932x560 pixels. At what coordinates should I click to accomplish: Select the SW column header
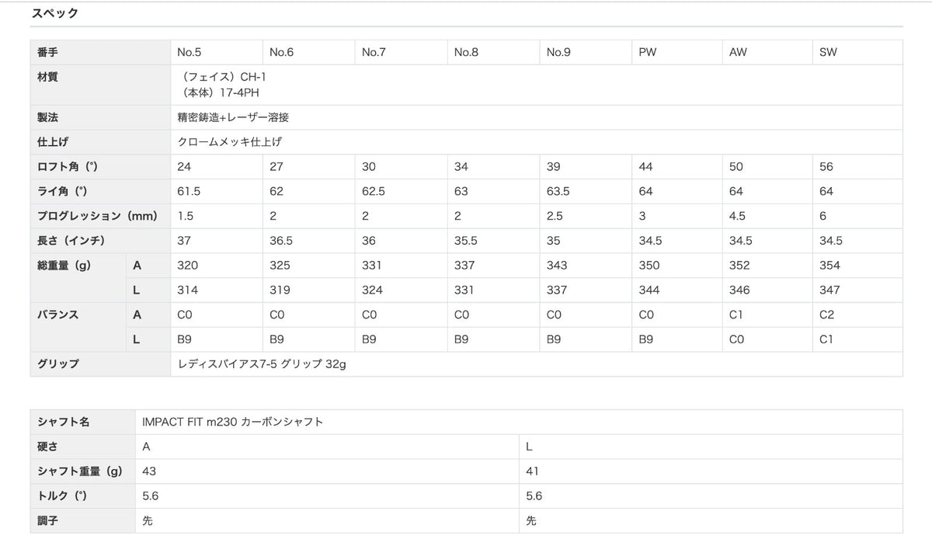tap(828, 53)
